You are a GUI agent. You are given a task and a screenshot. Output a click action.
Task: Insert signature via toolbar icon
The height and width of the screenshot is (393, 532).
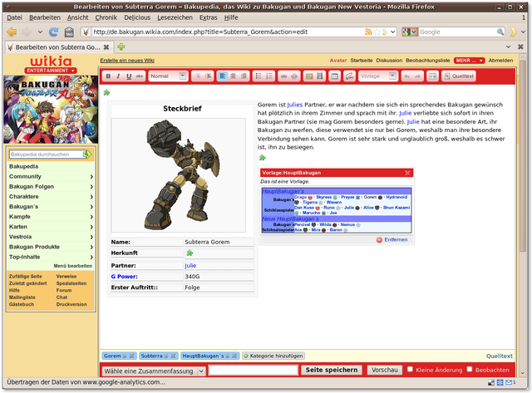(x=349, y=76)
